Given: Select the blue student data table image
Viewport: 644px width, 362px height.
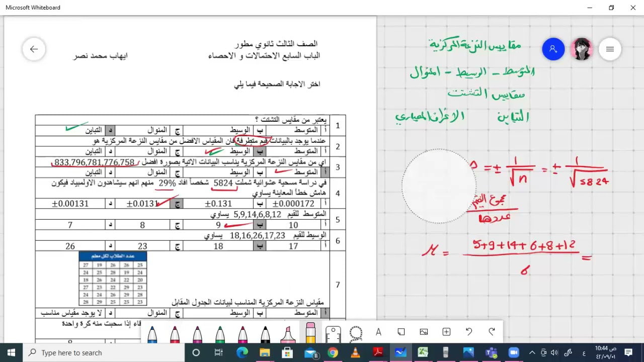Looking at the screenshot, I should click(x=113, y=279).
